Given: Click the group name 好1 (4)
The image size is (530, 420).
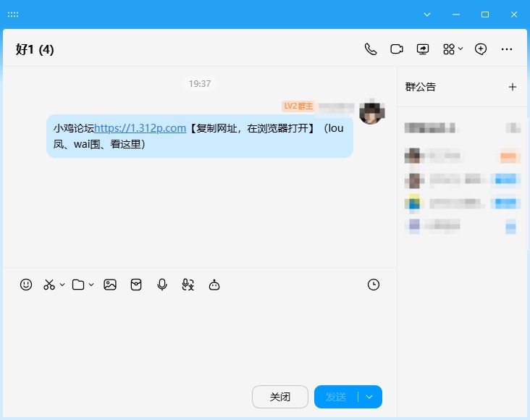Looking at the screenshot, I should 35,50.
